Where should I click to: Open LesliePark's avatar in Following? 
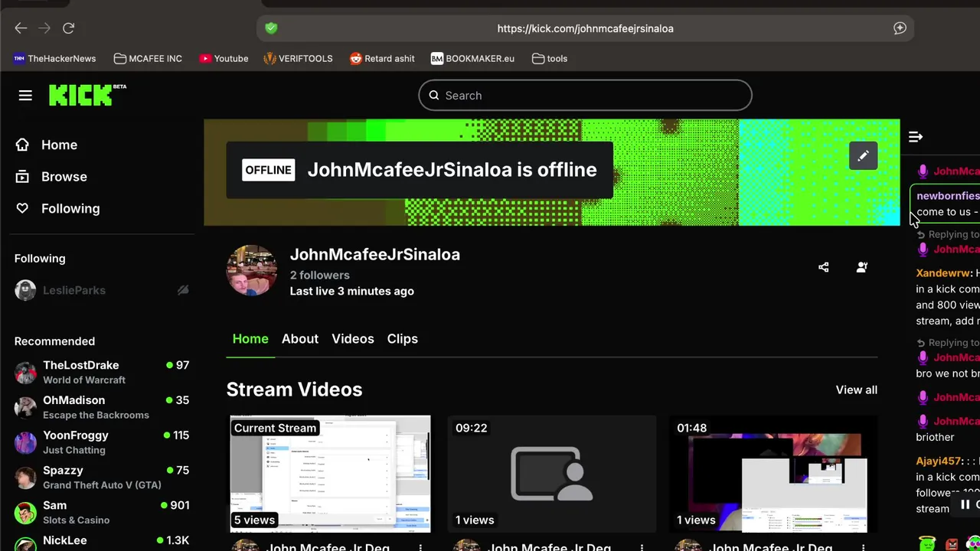click(x=25, y=290)
